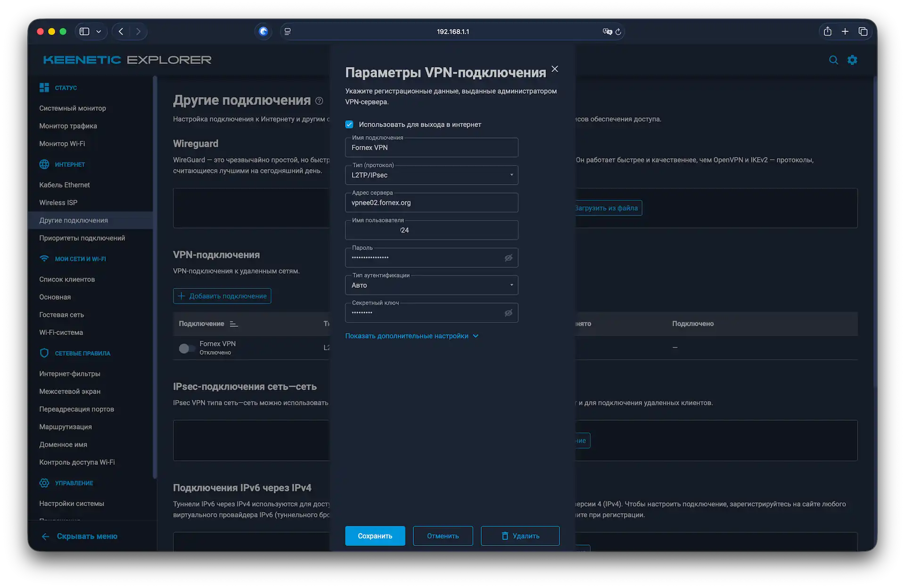Image resolution: width=905 pixels, height=588 pixels.
Task: Uncheck Использовать для выхода в интернет
Action: point(349,124)
